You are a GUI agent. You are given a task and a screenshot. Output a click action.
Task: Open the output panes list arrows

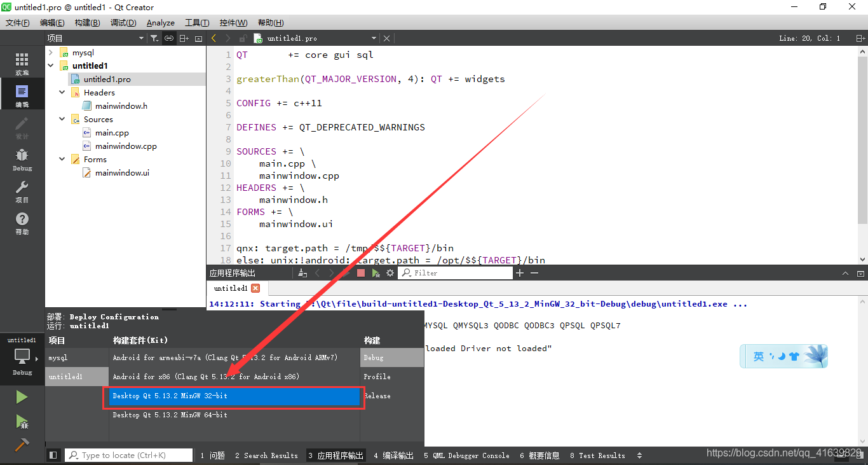639,455
